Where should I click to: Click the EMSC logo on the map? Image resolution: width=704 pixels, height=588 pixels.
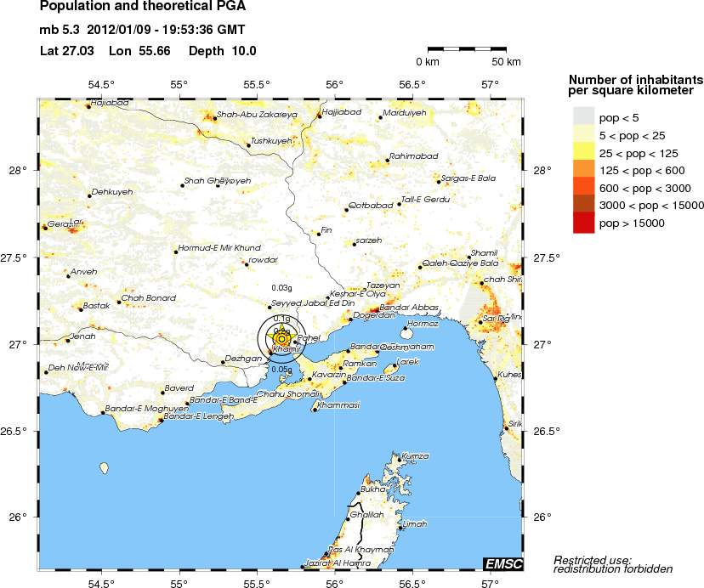(502, 564)
